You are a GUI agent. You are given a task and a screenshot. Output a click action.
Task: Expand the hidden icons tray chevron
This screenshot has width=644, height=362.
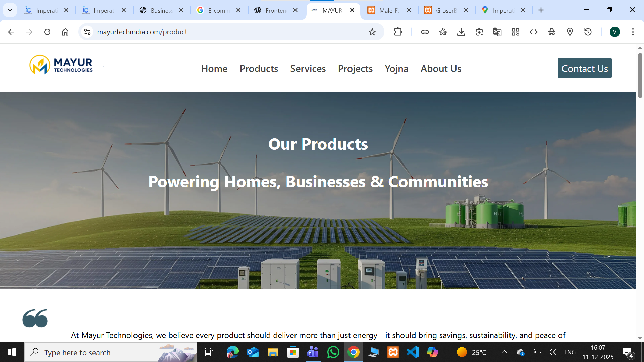(x=504, y=352)
